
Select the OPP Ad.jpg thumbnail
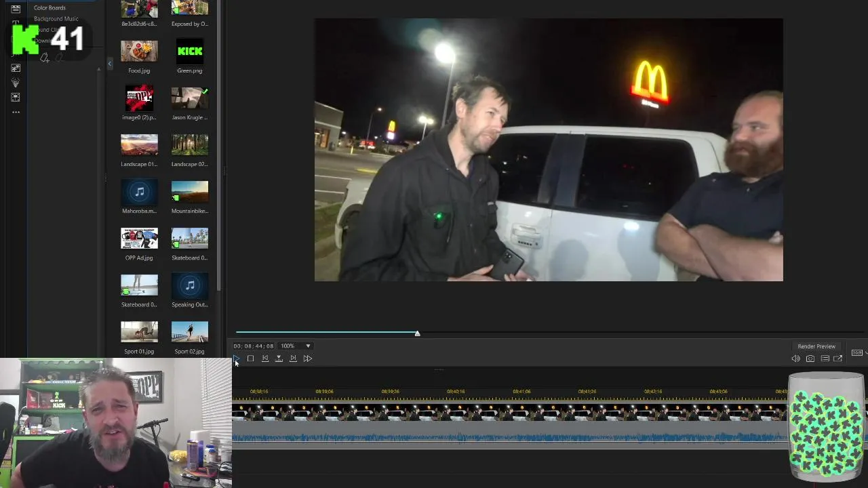pyautogui.click(x=139, y=239)
